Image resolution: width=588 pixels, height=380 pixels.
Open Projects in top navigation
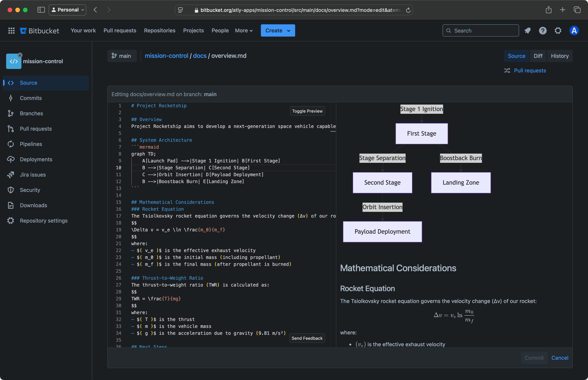(193, 31)
